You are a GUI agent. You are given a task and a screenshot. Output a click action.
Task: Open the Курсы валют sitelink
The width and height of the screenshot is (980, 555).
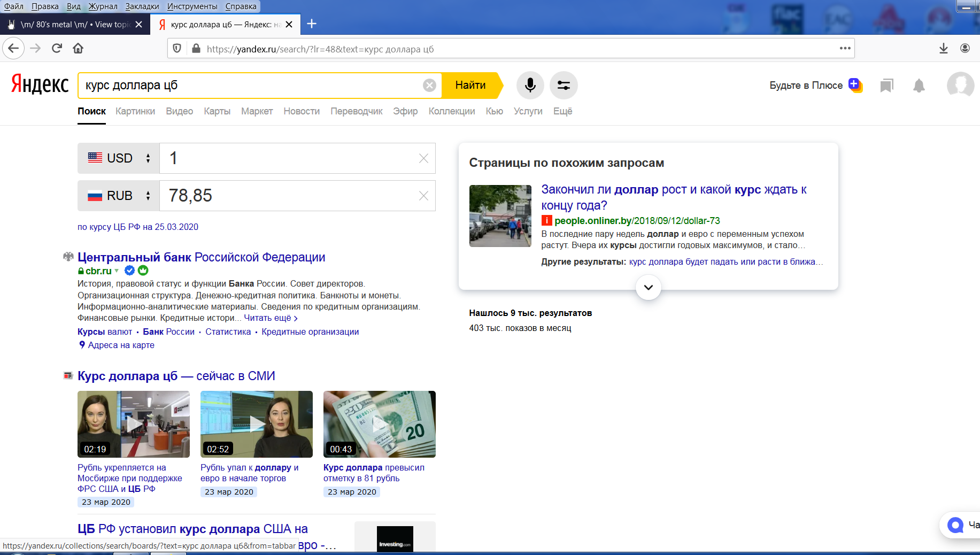(x=105, y=332)
